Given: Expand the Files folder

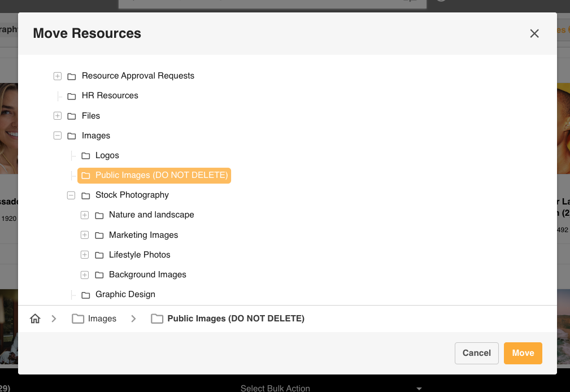Looking at the screenshot, I should pyautogui.click(x=58, y=116).
